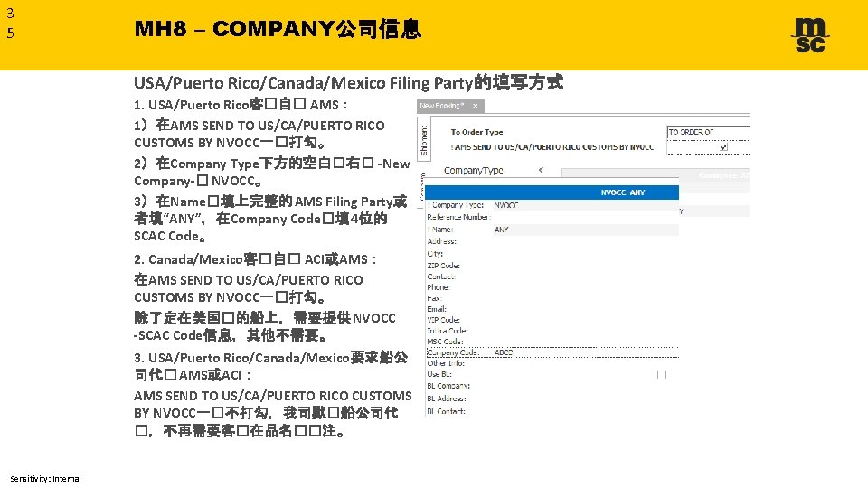Click the Contact label row
The height and width of the screenshot is (488, 868).
pos(441,277)
